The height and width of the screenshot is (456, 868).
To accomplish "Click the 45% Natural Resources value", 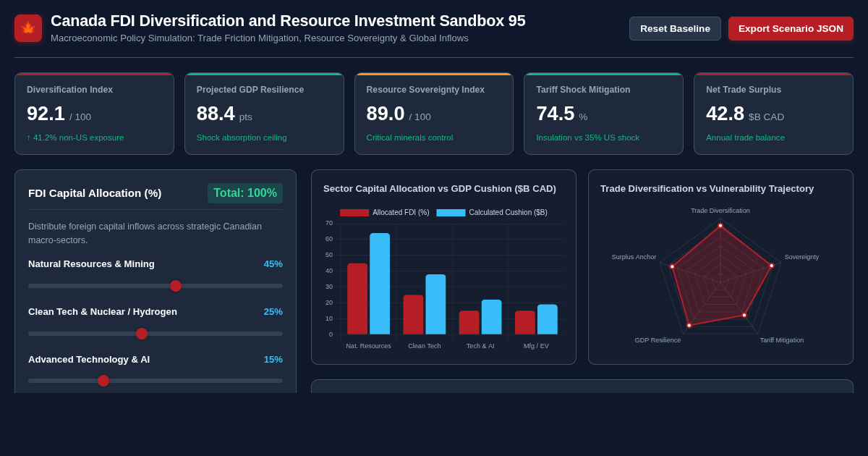I will click(x=273, y=264).
